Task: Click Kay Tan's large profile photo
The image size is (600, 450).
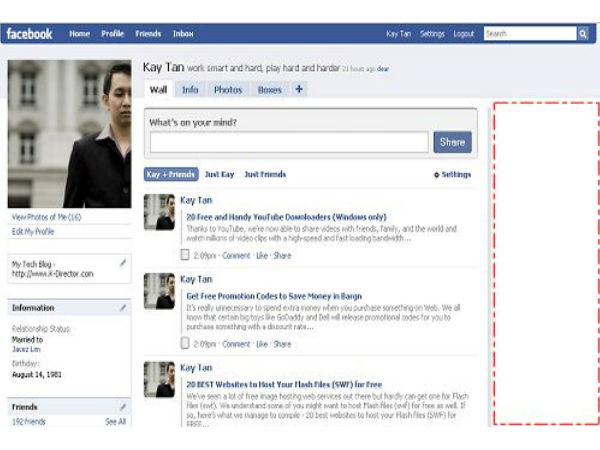Action: pos(69,133)
